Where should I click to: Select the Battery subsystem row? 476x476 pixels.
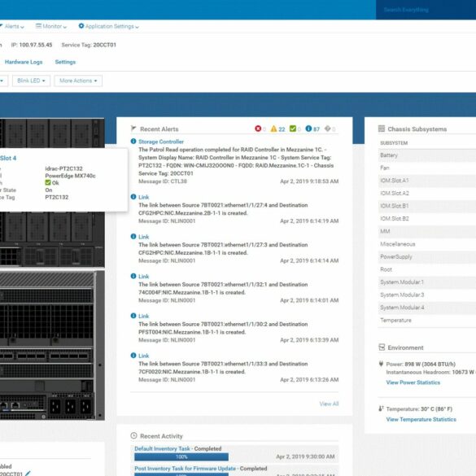click(427, 155)
